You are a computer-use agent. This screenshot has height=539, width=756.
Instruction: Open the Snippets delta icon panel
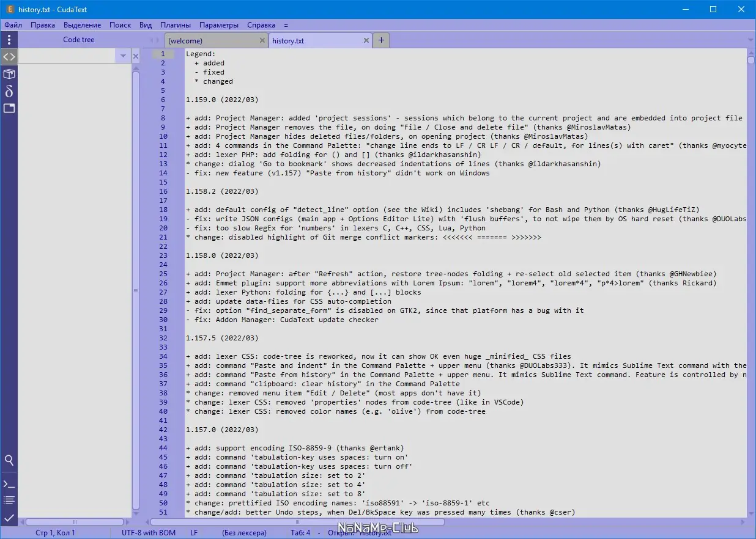pyautogui.click(x=9, y=91)
